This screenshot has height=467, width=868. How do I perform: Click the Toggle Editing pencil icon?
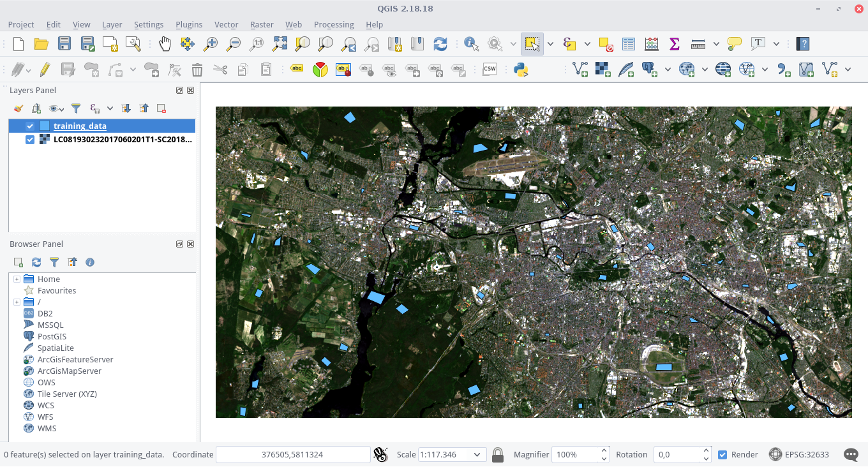(45, 69)
